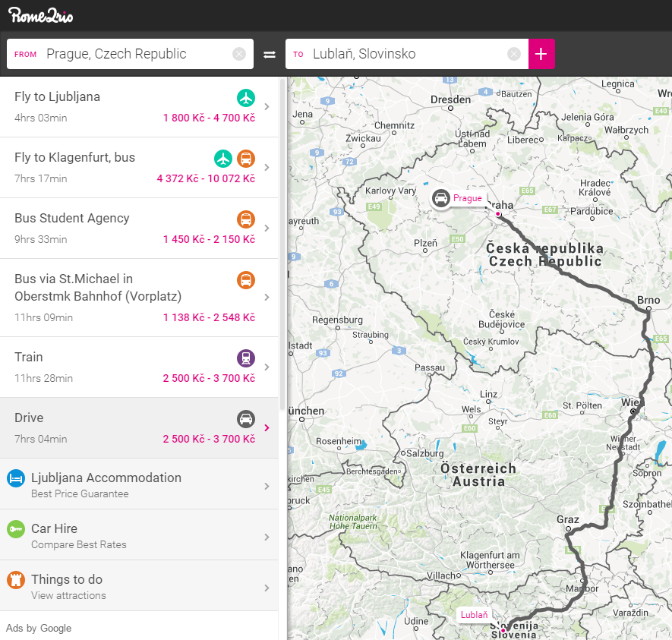Image resolution: width=672 pixels, height=640 pixels.
Task: Add another destination with plus button
Action: click(x=541, y=54)
